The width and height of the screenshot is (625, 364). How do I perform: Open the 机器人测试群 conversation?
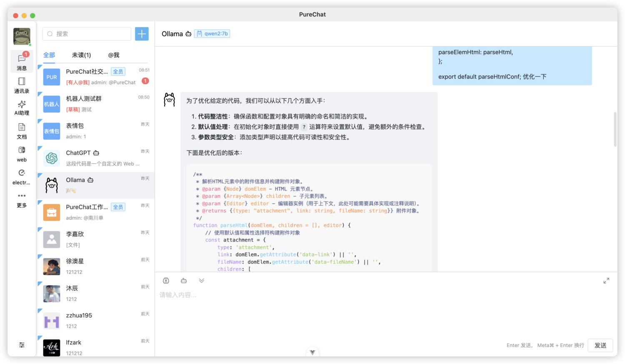(x=96, y=104)
